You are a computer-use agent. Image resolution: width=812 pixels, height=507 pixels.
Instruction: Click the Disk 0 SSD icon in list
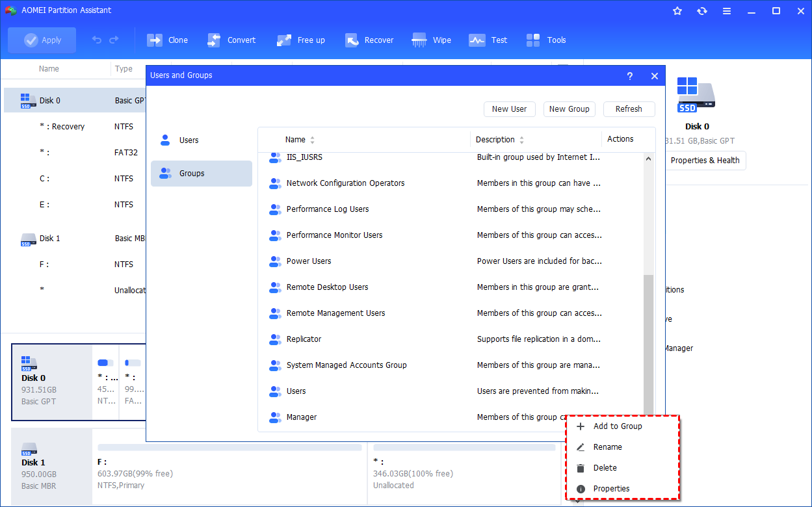click(29, 100)
